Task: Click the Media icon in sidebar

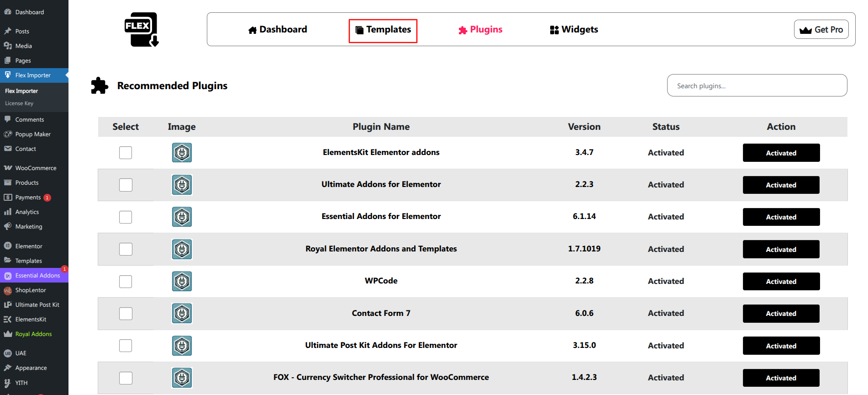Action: point(8,46)
